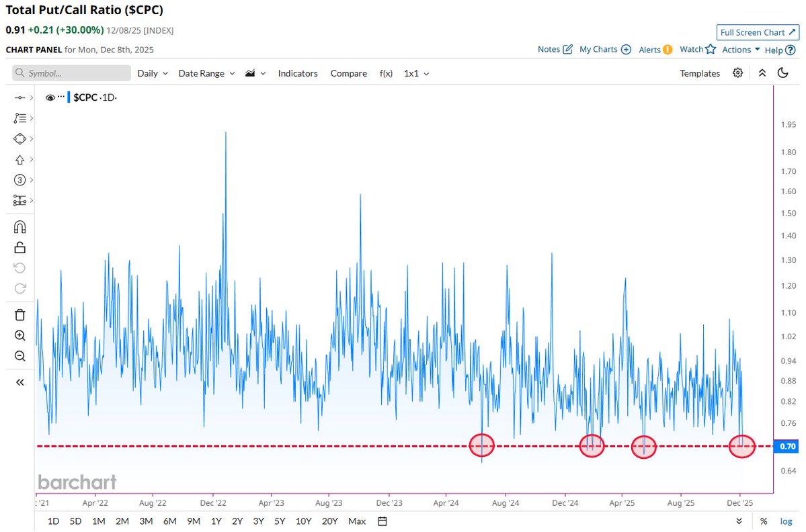The width and height of the screenshot is (806, 532).
Task: Open Full Screen Chart
Action: point(758,32)
